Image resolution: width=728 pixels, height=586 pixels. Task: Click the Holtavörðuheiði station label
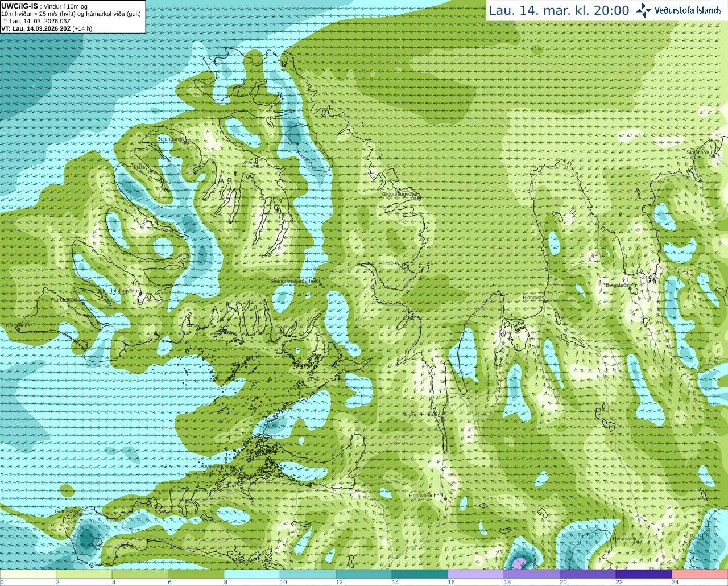pos(427,496)
